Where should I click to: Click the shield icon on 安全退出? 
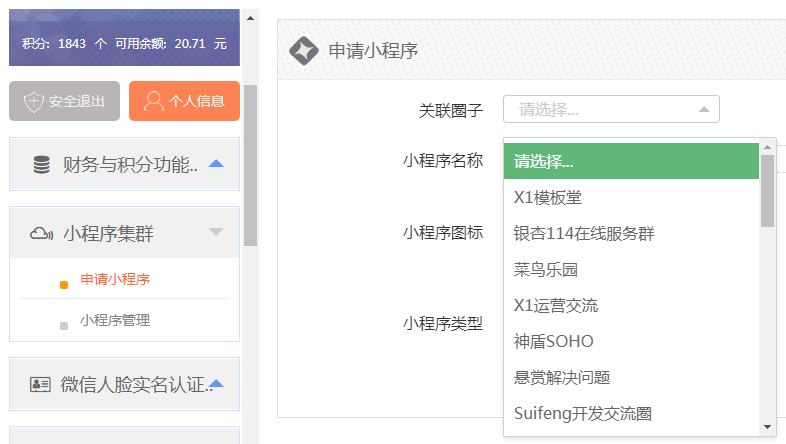(x=35, y=101)
